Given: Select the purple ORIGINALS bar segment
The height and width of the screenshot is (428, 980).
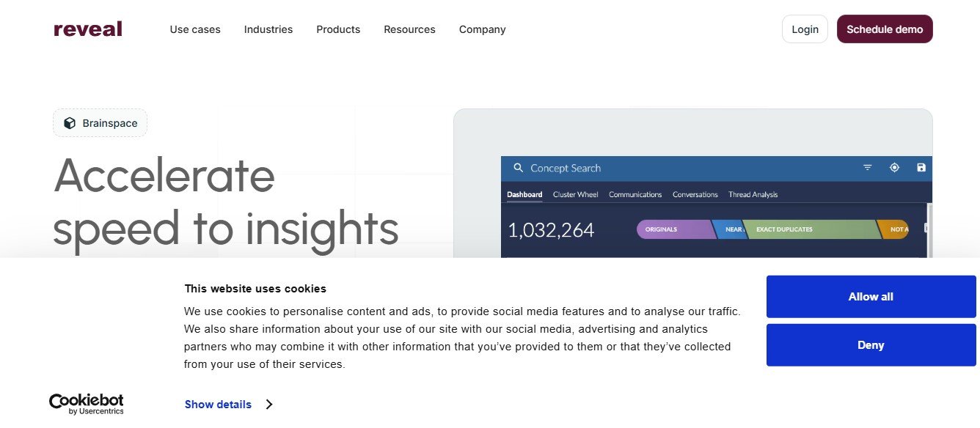Looking at the screenshot, I should 673,229.
